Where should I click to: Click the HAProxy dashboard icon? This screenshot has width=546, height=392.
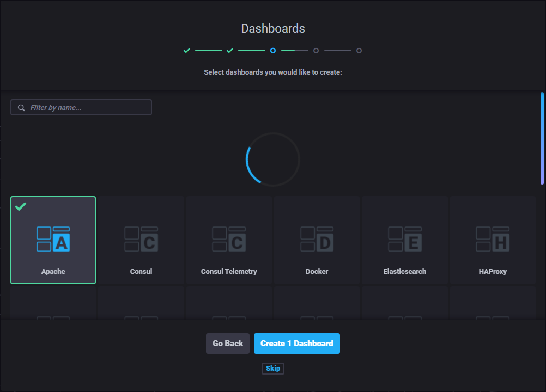[x=493, y=239]
